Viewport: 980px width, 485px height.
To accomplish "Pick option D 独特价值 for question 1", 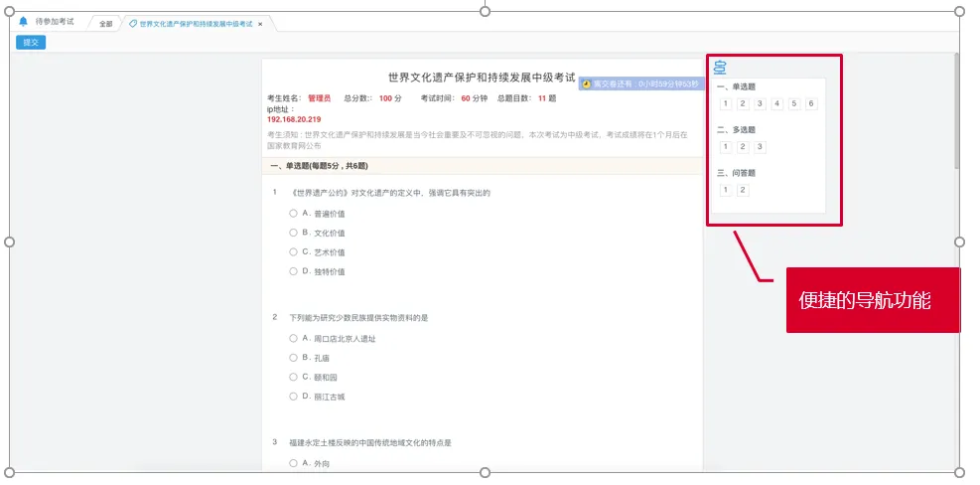I will point(294,271).
